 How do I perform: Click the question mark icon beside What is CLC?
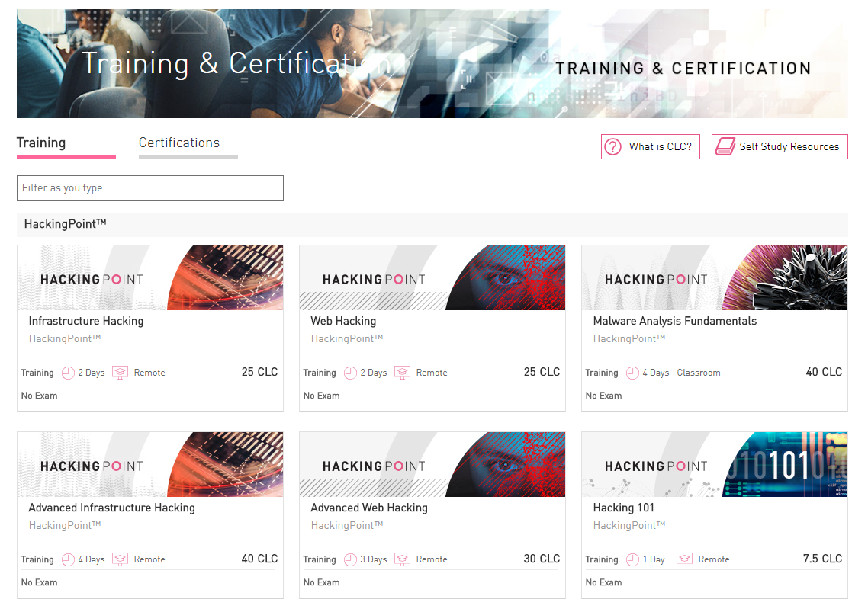pos(612,146)
